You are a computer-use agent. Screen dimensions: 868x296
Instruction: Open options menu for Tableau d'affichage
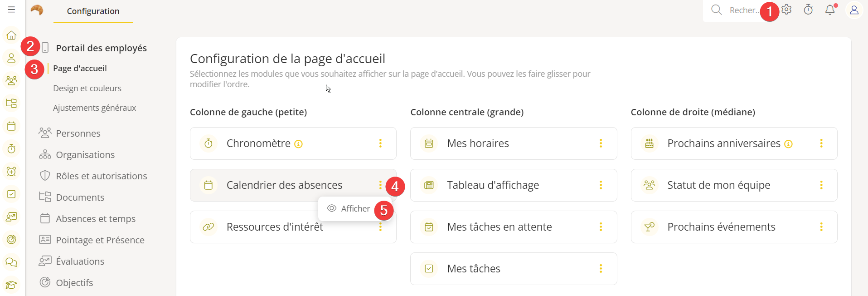click(x=601, y=185)
